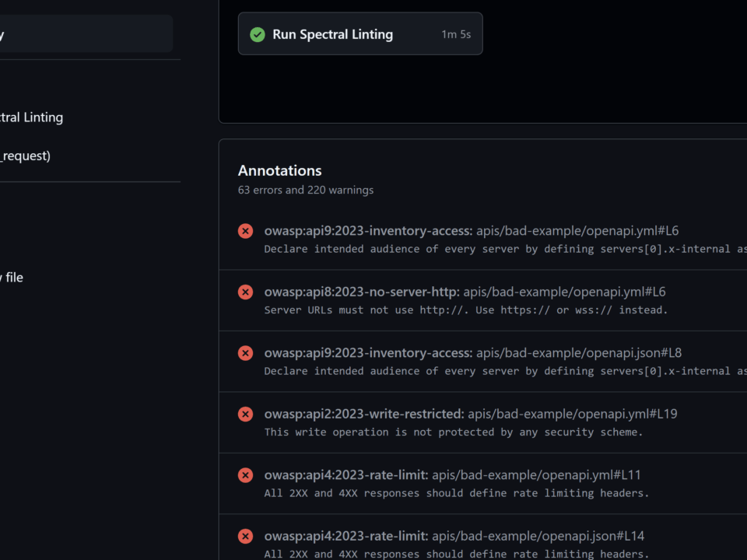Select the Spectral Linting job in the sidebar

31,117
